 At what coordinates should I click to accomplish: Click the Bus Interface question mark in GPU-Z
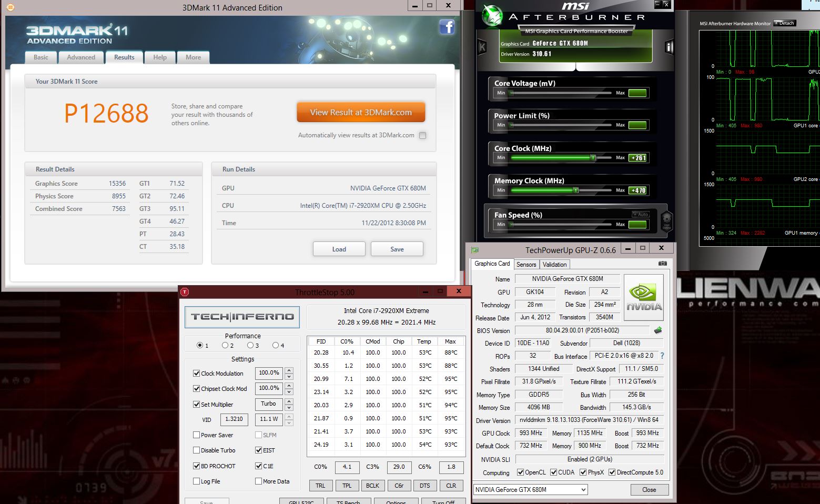(662, 356)
